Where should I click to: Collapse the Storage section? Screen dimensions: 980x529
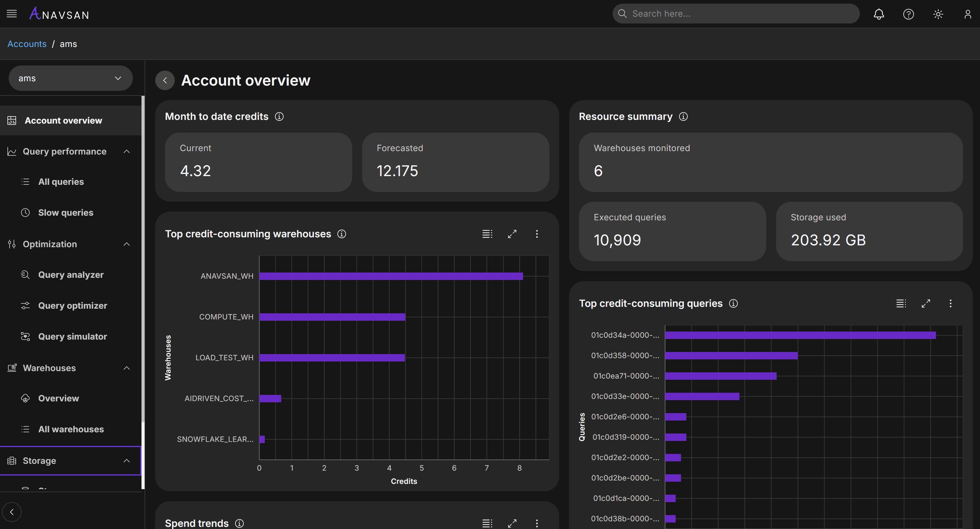pos(127,460)
